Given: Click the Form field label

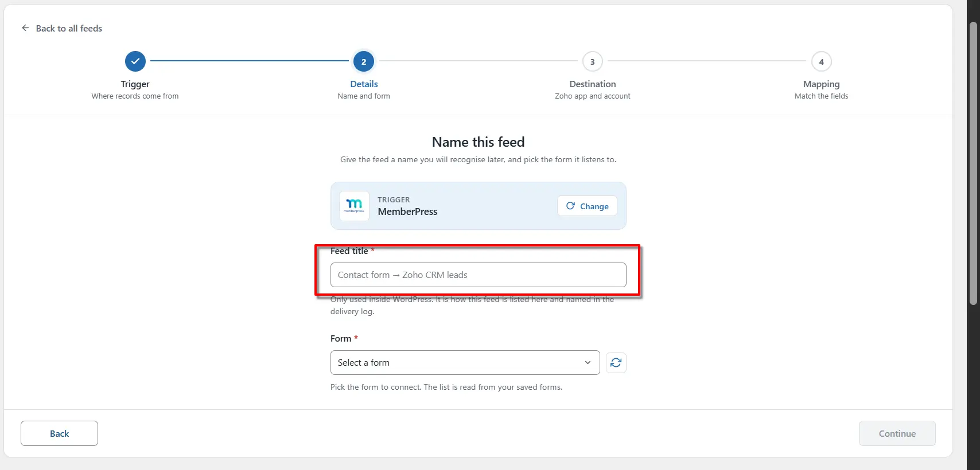Looking at the screenshot, I should [341, 338].
